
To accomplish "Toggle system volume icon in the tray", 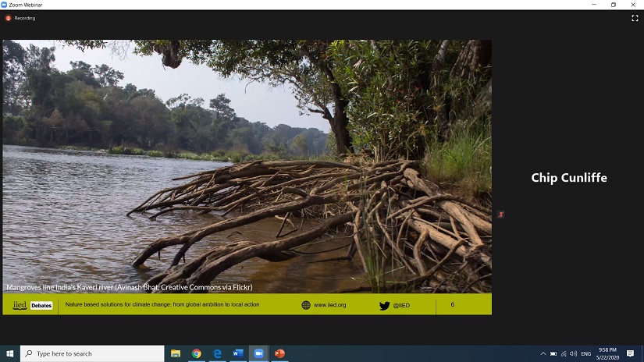I will (x=574, y=353).
